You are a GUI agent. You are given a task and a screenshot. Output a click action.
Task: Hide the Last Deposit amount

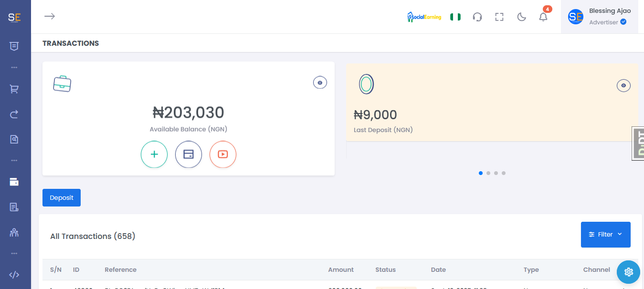[623, 86]
